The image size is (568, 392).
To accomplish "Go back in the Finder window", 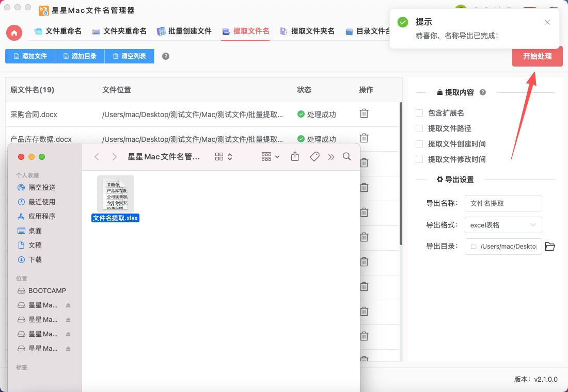I will 97,157.
